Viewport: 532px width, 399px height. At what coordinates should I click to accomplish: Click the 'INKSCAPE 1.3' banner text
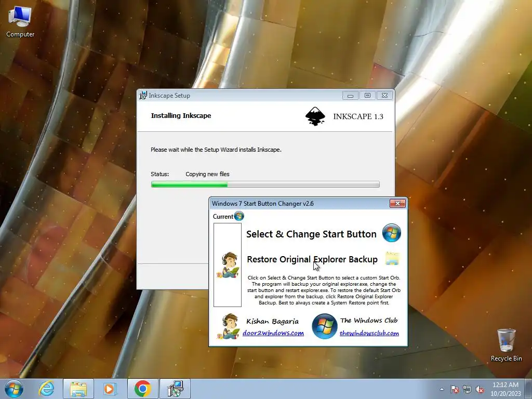pyautogui.click(x=358, y=116)
